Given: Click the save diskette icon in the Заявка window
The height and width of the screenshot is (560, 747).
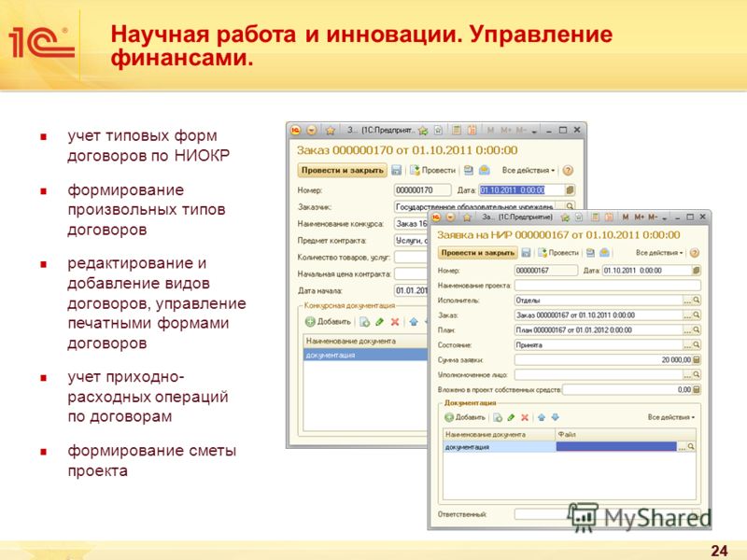Looking at the screenshot, I should click(x=526, y=253).
